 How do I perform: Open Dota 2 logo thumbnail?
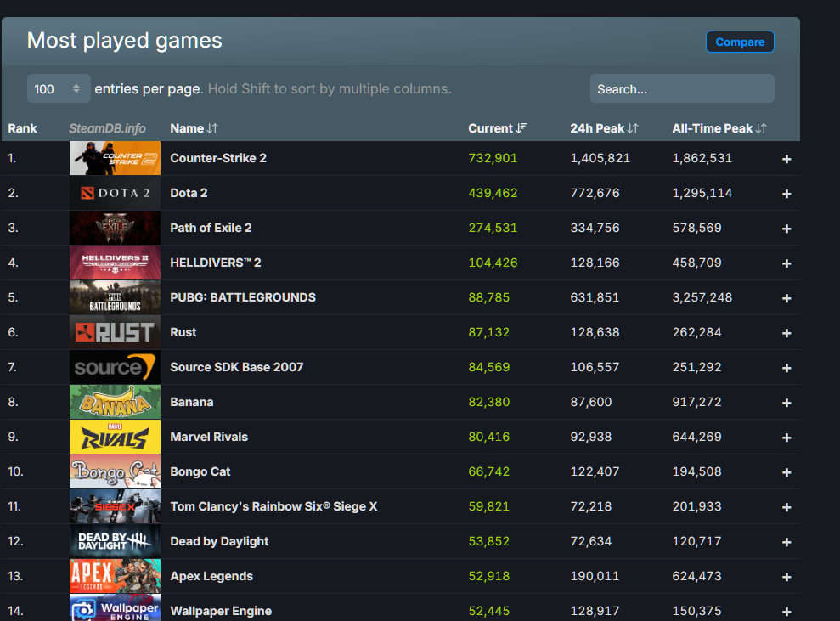[115, 193]
